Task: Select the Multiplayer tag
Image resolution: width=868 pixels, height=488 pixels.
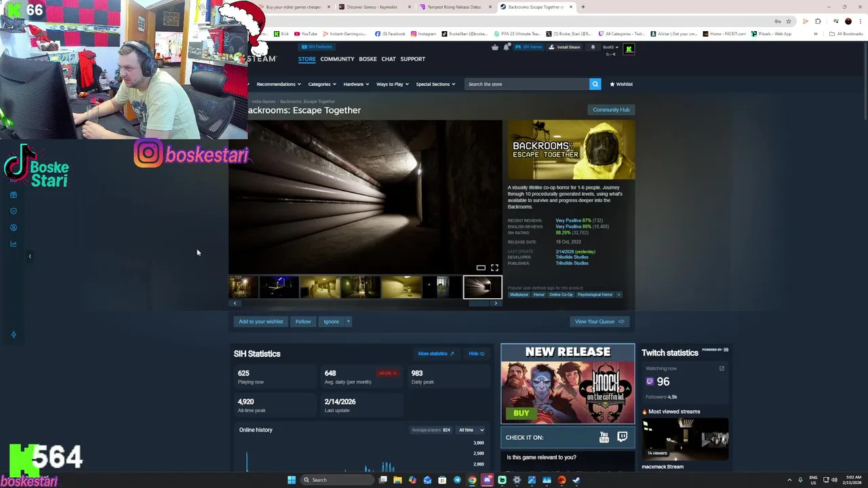Action: 519,295
